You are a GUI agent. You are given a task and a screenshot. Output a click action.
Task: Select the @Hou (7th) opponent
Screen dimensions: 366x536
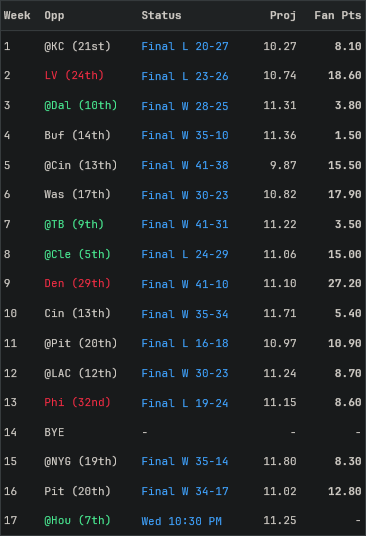pos(77,520)
